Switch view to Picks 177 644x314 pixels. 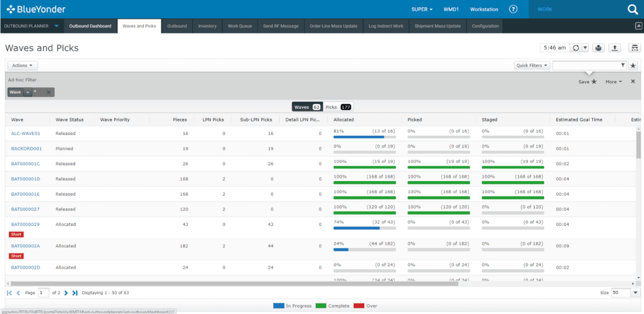339,107
